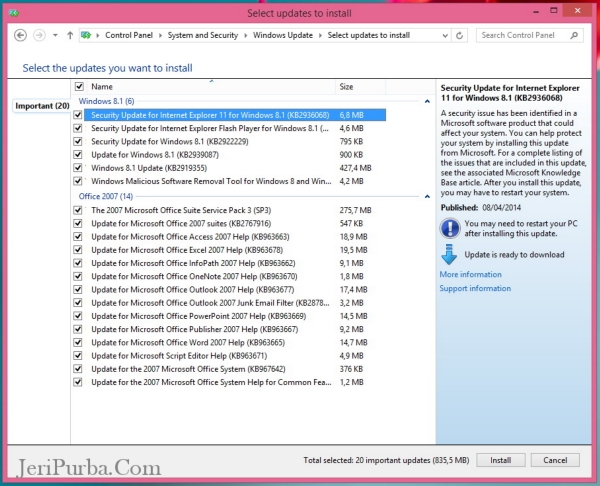
Task: Uncheck Security Update for Windows 8.1 KB2922229
Action: 78,141
